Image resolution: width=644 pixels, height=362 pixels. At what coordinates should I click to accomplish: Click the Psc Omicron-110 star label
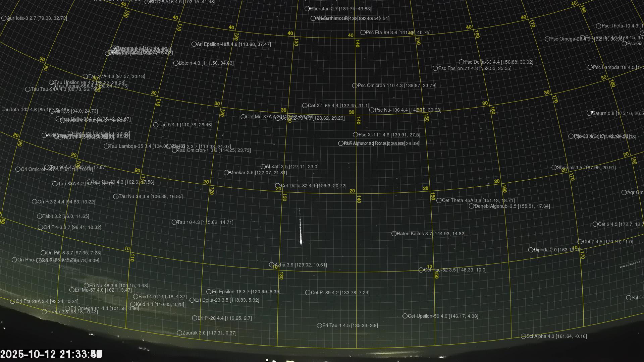[396, 85]
